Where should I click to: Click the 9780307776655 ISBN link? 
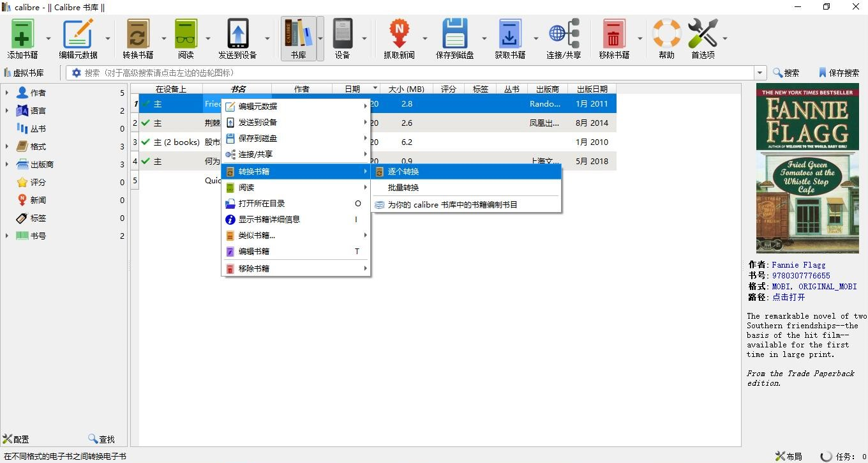(x=801, y=275)
